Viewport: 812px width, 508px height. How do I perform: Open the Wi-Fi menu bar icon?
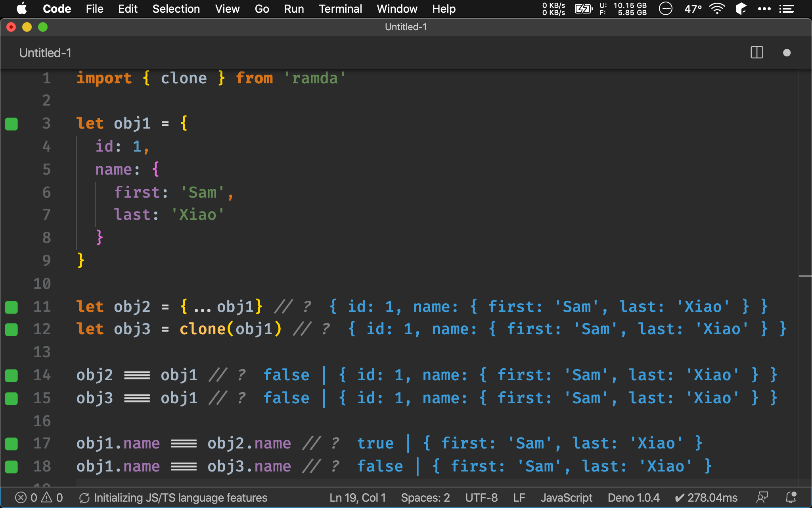click(x=717, y=9)
